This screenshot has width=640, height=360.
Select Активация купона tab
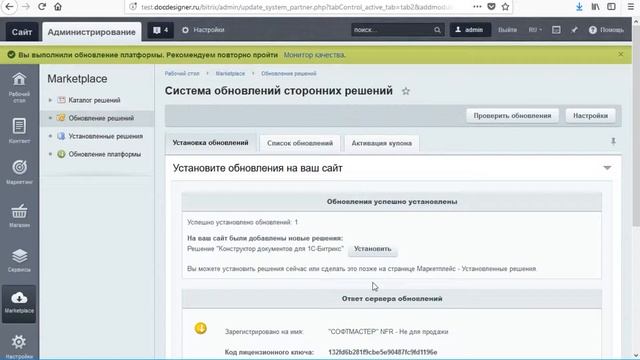pyautogui.click(x=382, y=143)
